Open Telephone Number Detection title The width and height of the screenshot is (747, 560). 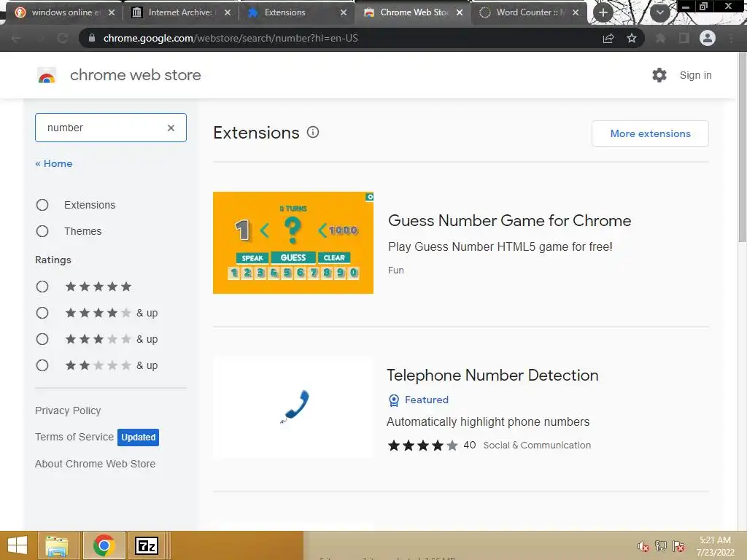click(x=492, y=376)
